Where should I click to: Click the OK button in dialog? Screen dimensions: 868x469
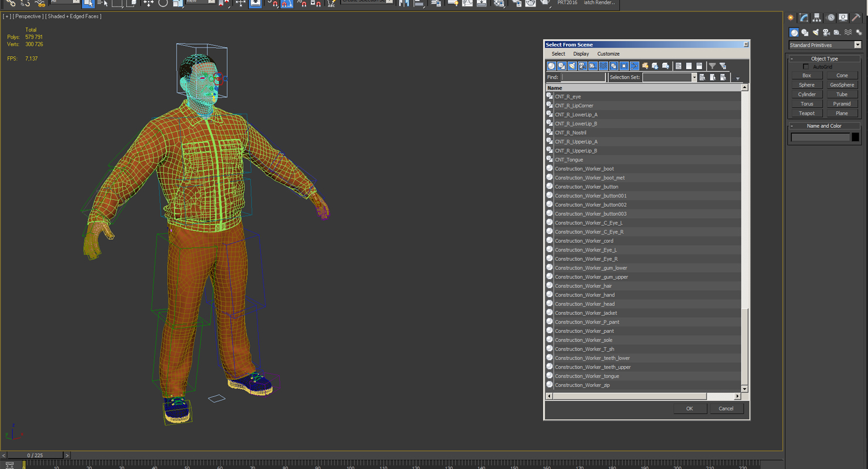690,409
